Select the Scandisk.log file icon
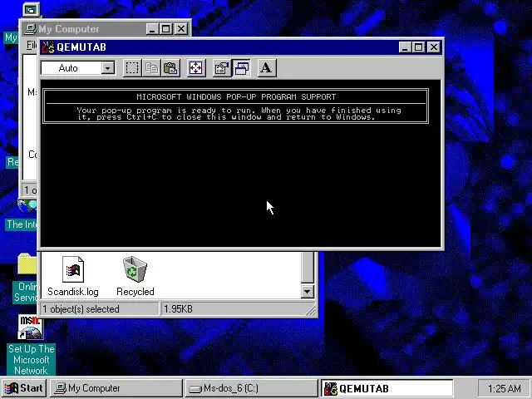The width and height of the screenshot is (532, 399). [x=73, y=269]
